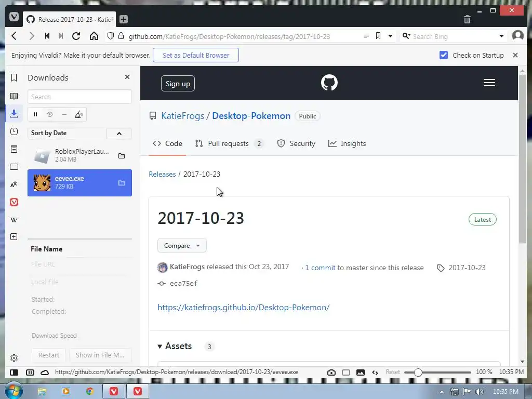The image size is (532, 399).
Task: Dismiss the default browser notification bar
Action: coord(515,55)
